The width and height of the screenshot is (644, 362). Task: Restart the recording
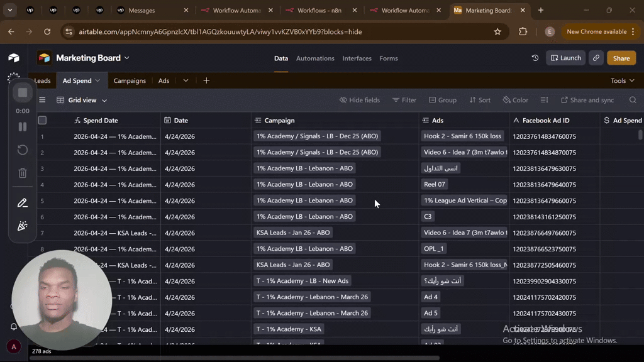pyautogui.click(x=23, y=150)
